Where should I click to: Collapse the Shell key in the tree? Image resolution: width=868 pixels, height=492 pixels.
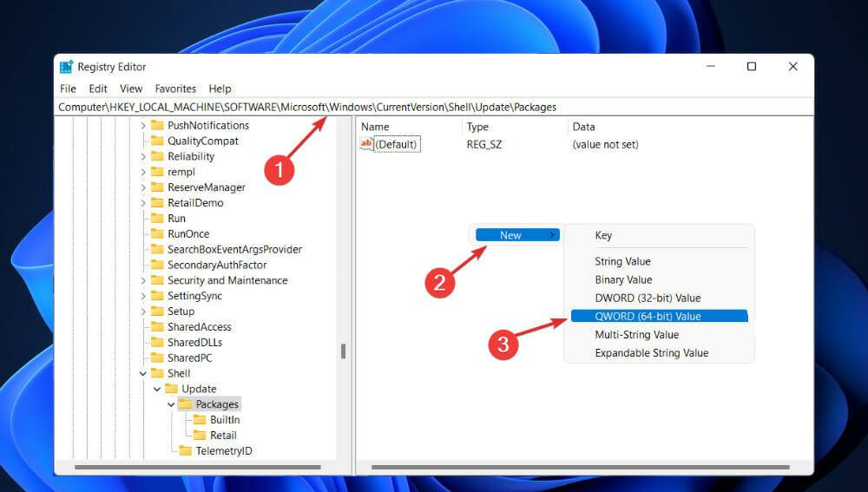[143, 374]
